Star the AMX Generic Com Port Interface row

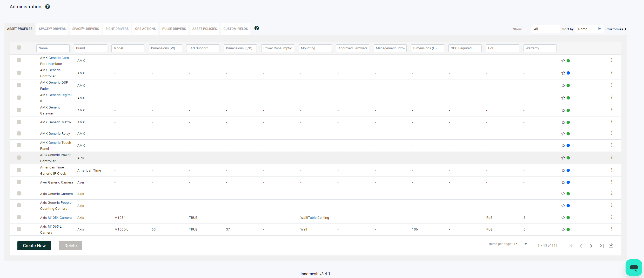pos(563,61)
